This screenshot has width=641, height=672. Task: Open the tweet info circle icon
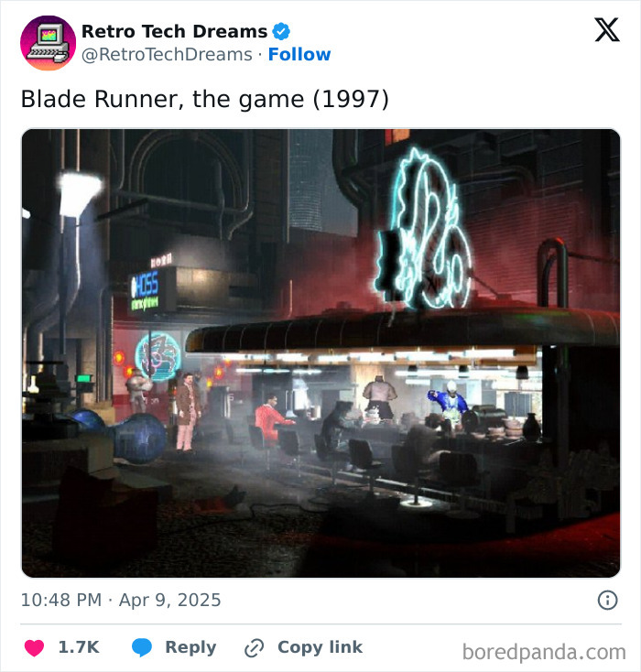(607, 600)
